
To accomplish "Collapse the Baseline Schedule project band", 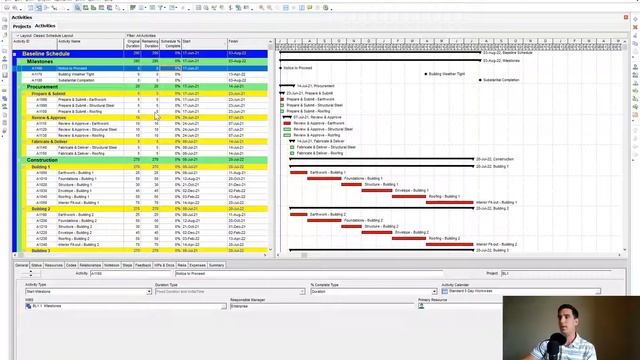I will [15, 54].
